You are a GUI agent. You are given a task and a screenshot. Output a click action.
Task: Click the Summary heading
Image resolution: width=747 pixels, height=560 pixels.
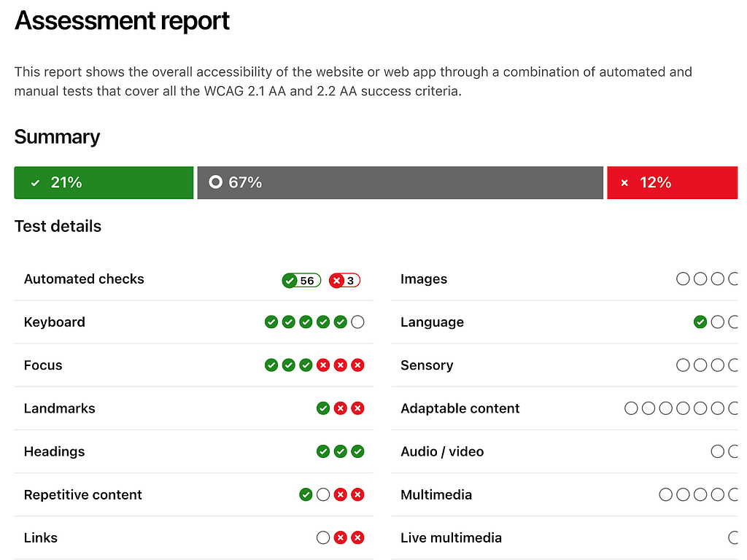[x=57, y=137]
